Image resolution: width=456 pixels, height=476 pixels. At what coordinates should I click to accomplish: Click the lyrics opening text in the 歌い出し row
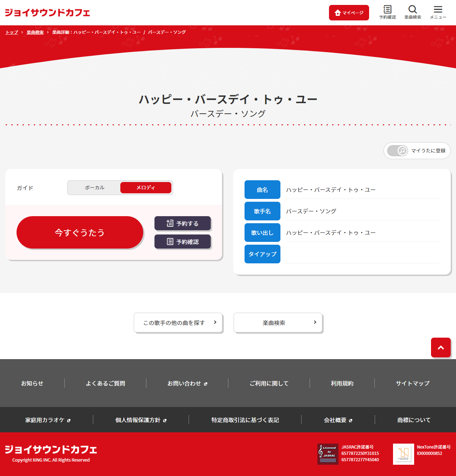pos(331,233)
